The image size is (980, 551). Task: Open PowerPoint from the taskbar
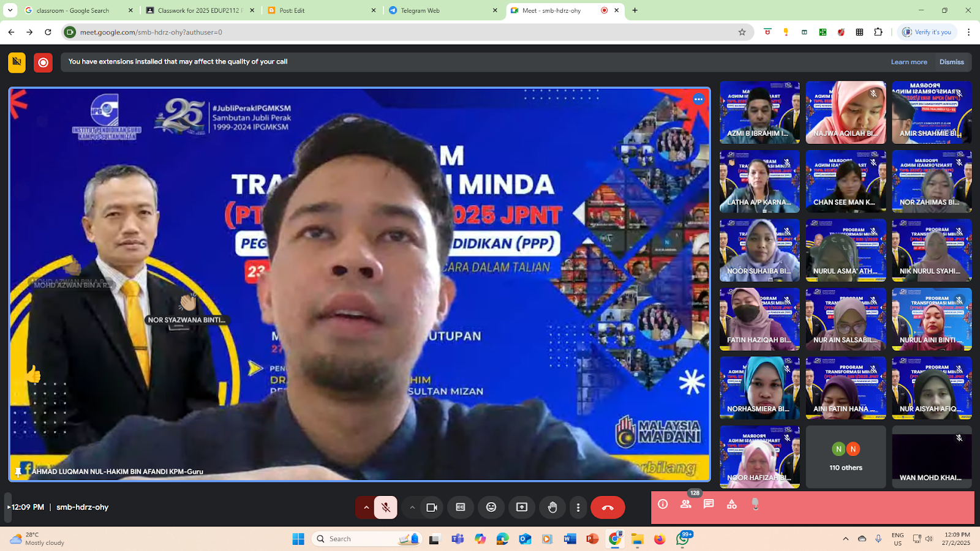click(x=592, y=539)
